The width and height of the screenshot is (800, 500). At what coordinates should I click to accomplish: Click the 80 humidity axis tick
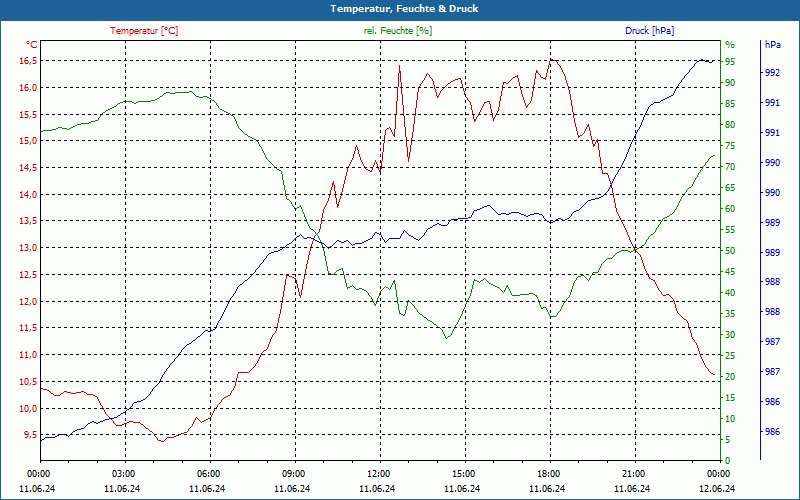click(730, 125)
